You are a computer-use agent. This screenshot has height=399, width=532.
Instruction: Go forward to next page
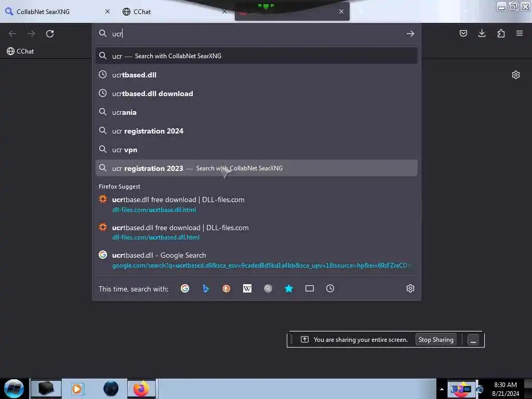31,34
